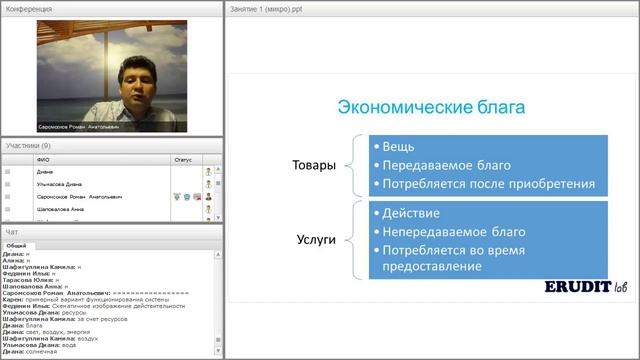Click Шафигуллина Камила's chat message воздух
Image resolution: width=640 pixels, height=360 pixels.
[x=87, y=339]
